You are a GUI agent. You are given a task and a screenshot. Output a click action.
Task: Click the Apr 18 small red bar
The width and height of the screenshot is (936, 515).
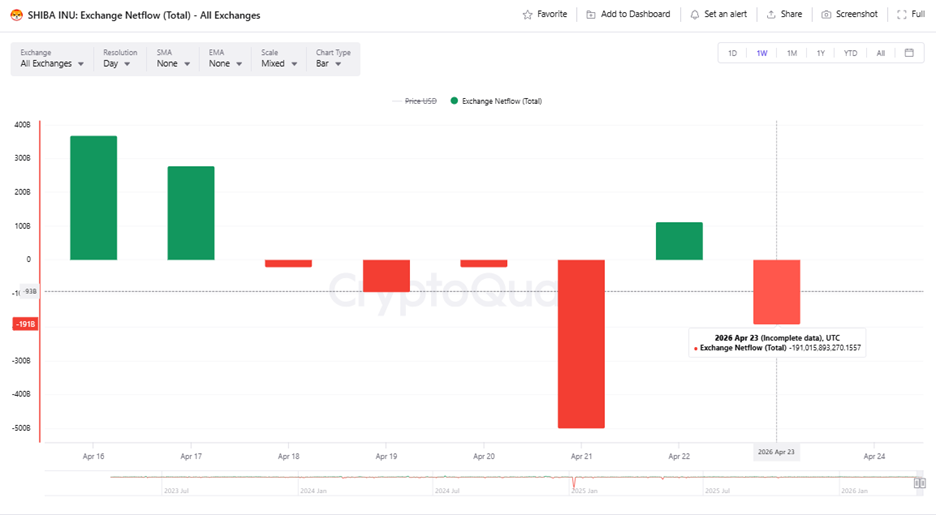point(288,263)
